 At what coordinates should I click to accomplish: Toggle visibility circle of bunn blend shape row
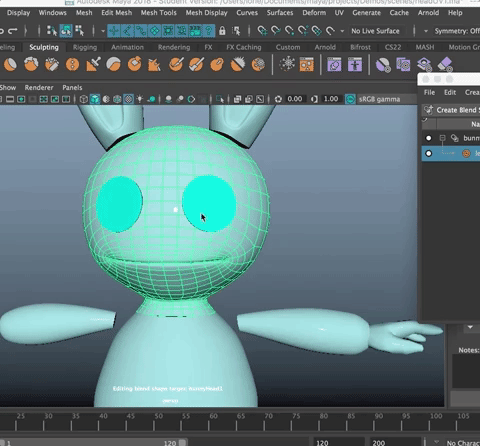click(x=429, y=138)
